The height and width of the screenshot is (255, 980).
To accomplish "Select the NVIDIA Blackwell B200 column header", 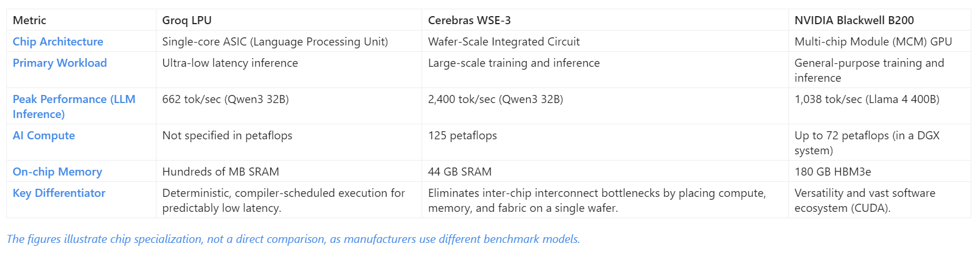I will pyautogui.click(x=879, y=20).
